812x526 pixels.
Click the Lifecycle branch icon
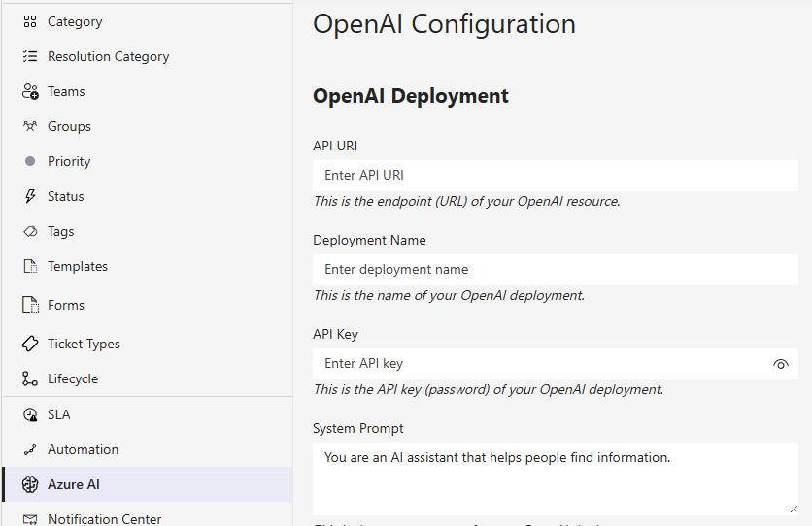point(30,378)
